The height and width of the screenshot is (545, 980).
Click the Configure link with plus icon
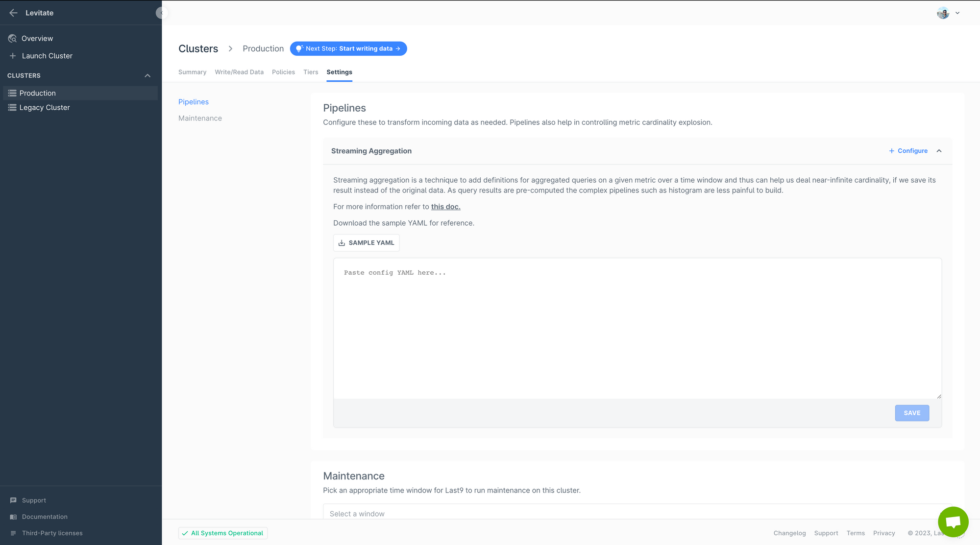tap(908, 151)
